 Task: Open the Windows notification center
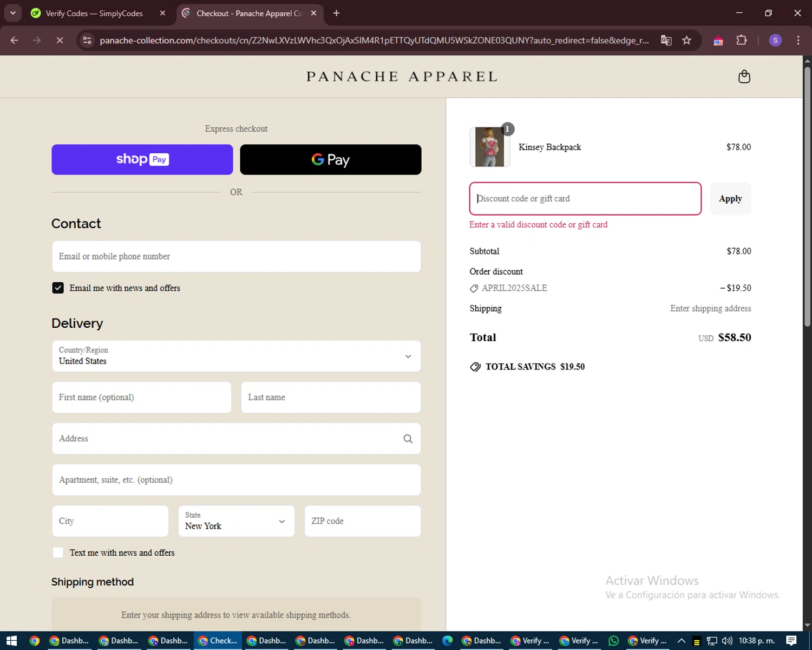(x=791, y=641)
